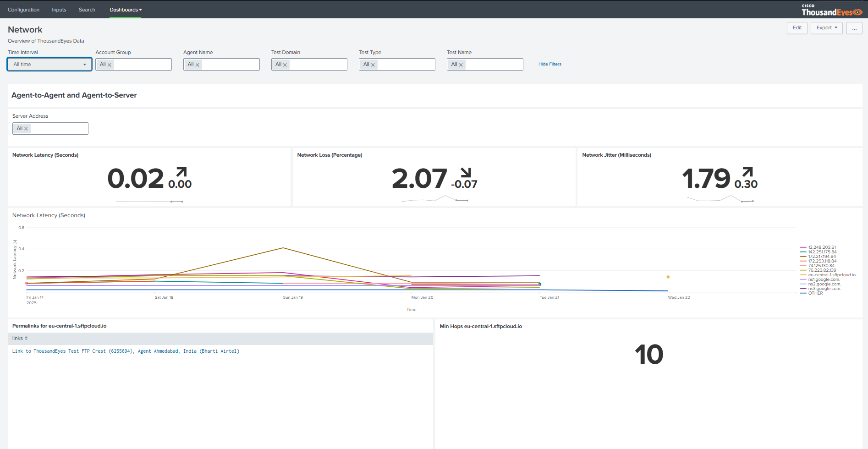Select legend entry 172.253.118.84
Viewport: 868px width, 449px height.
[x=819, y=261]
